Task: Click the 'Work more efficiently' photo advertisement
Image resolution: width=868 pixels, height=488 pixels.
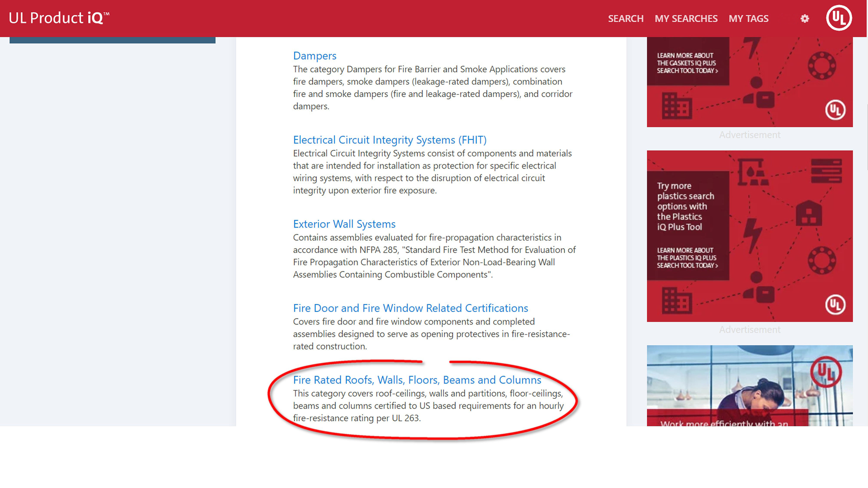Action: (x=750, y=386)
